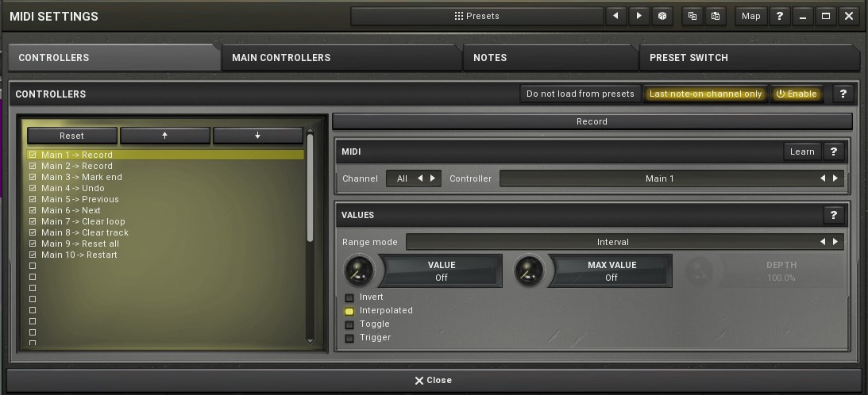This screenshot has width=868, height=395.
Task: Click the MIDI Learn button
Action: pos(802,151)
